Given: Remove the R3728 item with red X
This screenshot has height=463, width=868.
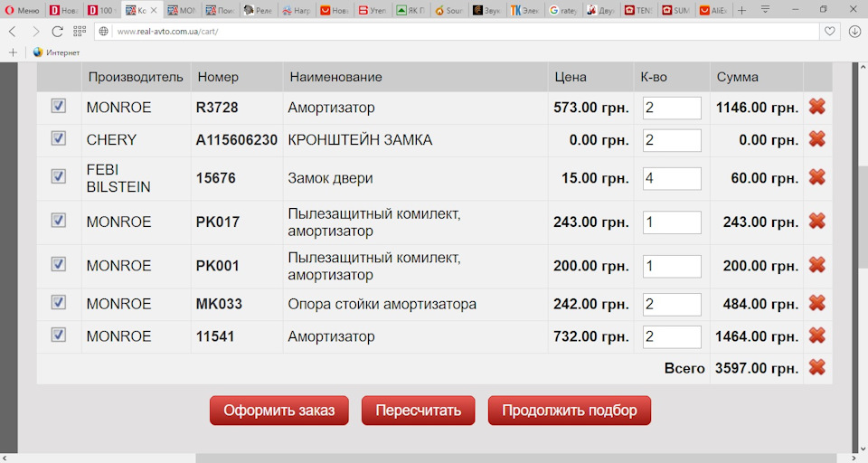Looking at the screenshot, I should point(817,107).
